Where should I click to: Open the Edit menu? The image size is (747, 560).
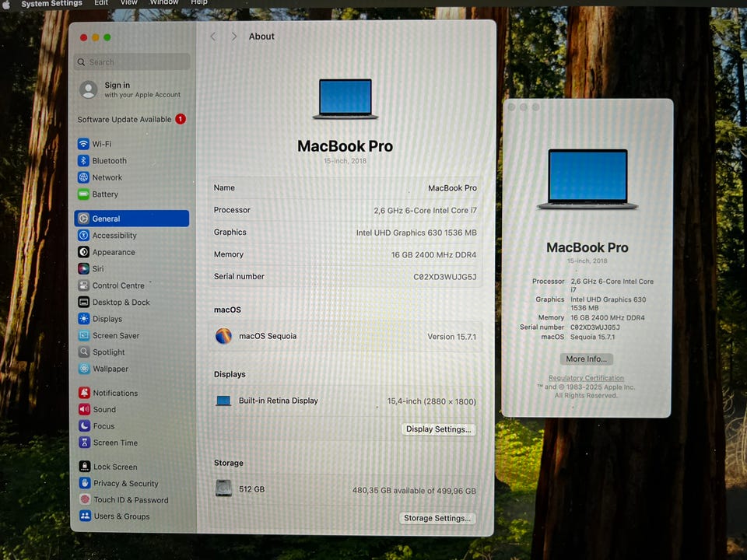101,3
